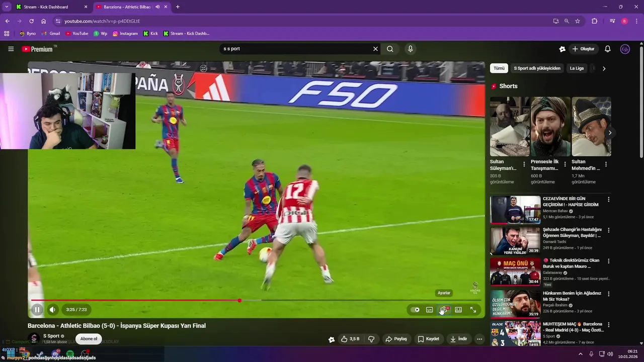644x362 pixels.
Task: Download the video with İndir
Action: point(459,339)
